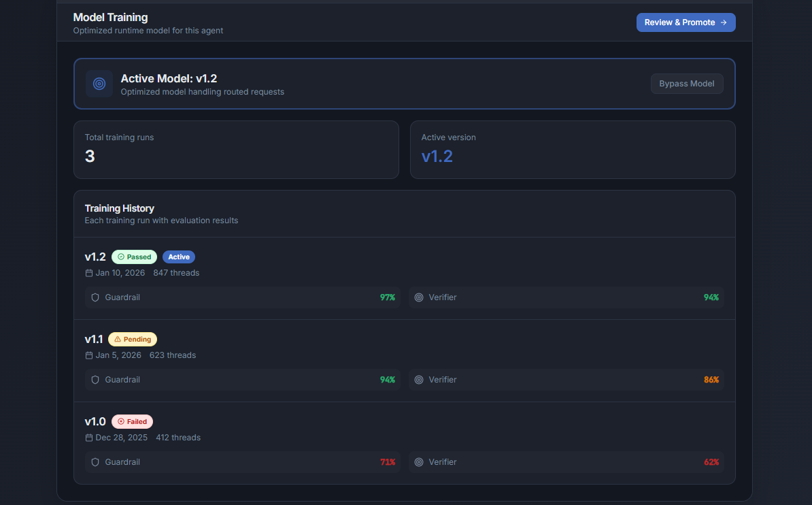This screenshot has height=505, width=812.
Task: Click the calendar icon next to Jan 10, 2026
Action: [x=88, y=272]
